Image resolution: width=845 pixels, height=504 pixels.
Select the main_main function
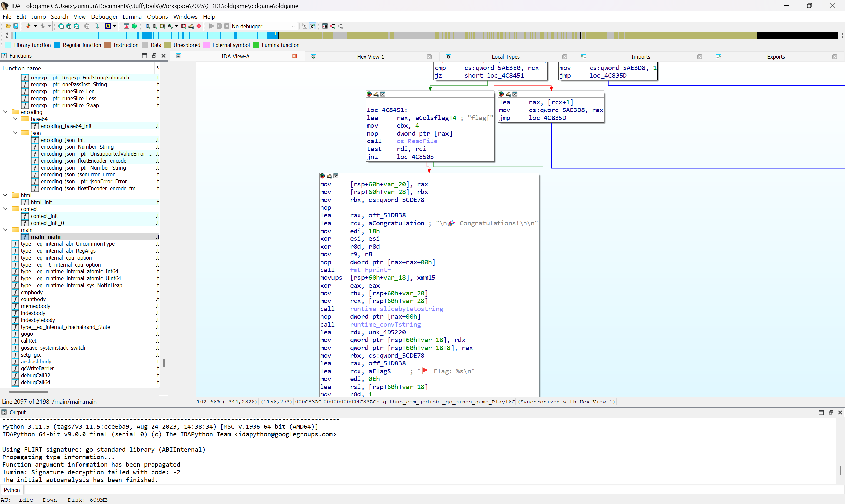(x=46, y=237)
